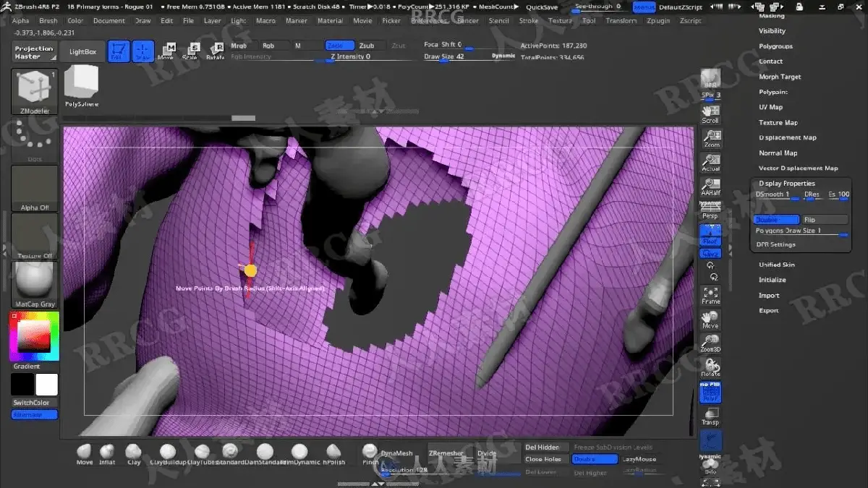
Task: Select the hPolish brush
Action: [333, 454]
